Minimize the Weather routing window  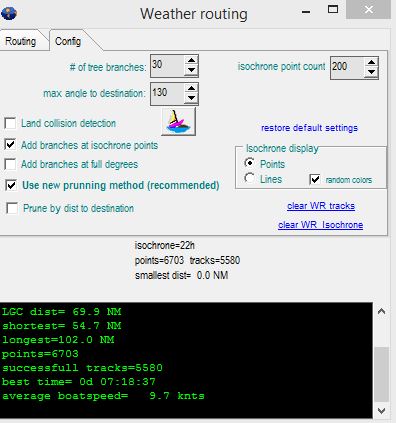click(306, 12)
